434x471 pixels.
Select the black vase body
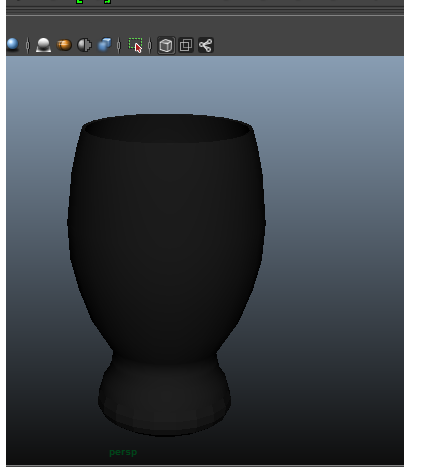pos(166,233)
